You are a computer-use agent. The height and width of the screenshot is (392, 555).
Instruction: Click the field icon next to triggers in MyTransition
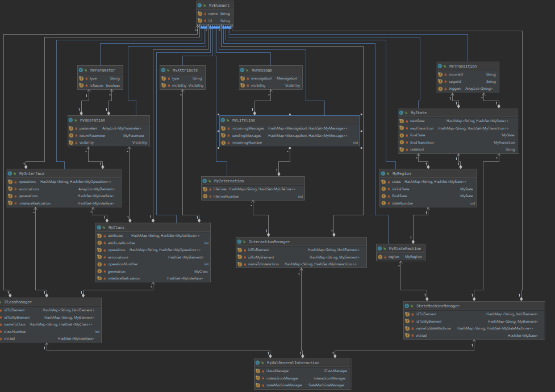[x=440, y=89]
